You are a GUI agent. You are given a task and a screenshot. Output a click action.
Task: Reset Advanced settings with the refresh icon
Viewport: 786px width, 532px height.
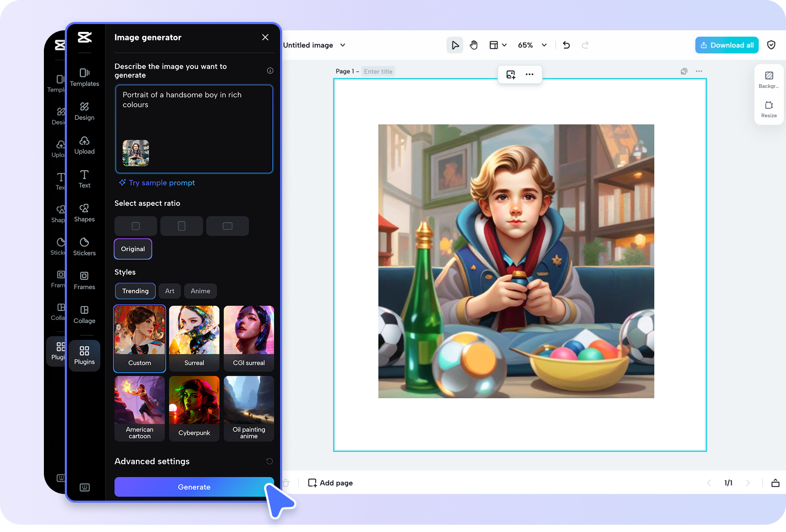[x=270, y=461]
